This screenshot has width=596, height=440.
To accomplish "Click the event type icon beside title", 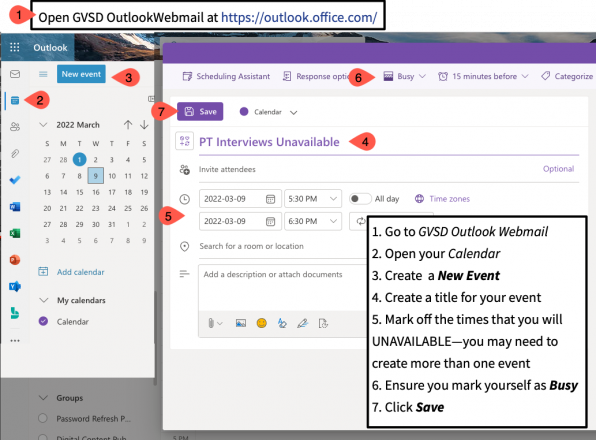I will tap(185, 141).
